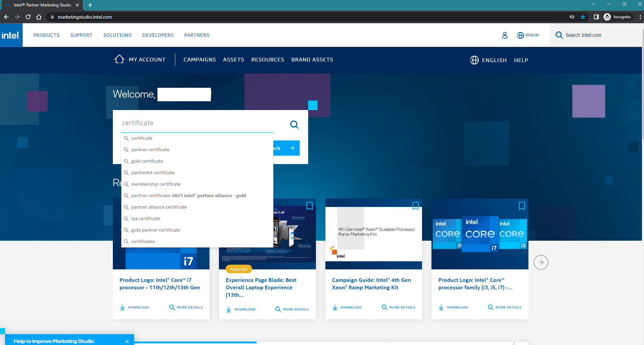Click the tab search chevron in title bar
The height and width of the screenshot is (345, 644).
click(x=593, y=4)
